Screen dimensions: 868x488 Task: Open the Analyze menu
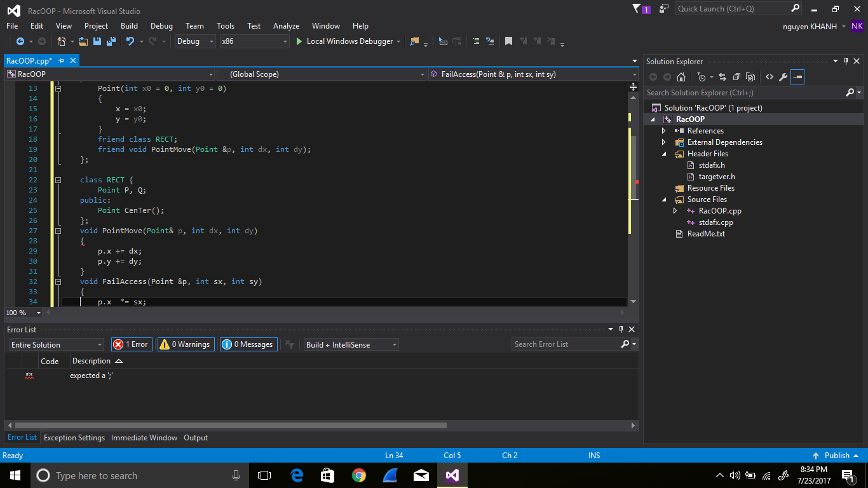[x=286, y=26]
